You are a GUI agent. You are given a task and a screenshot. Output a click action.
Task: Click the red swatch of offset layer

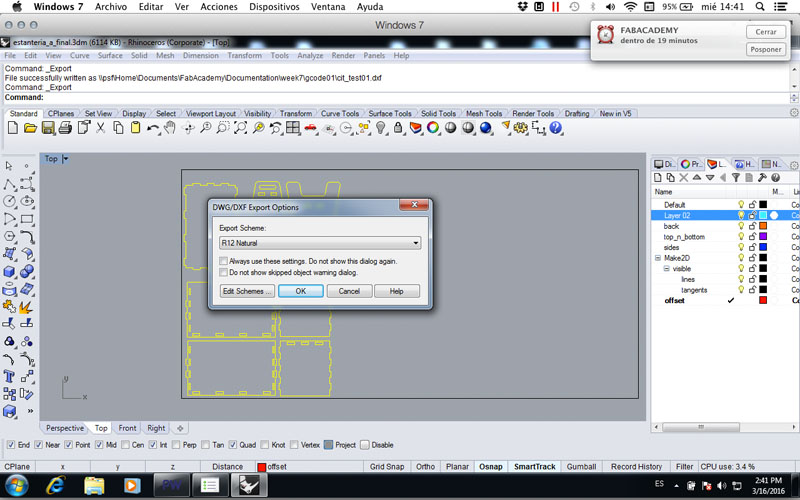point(763,301)
